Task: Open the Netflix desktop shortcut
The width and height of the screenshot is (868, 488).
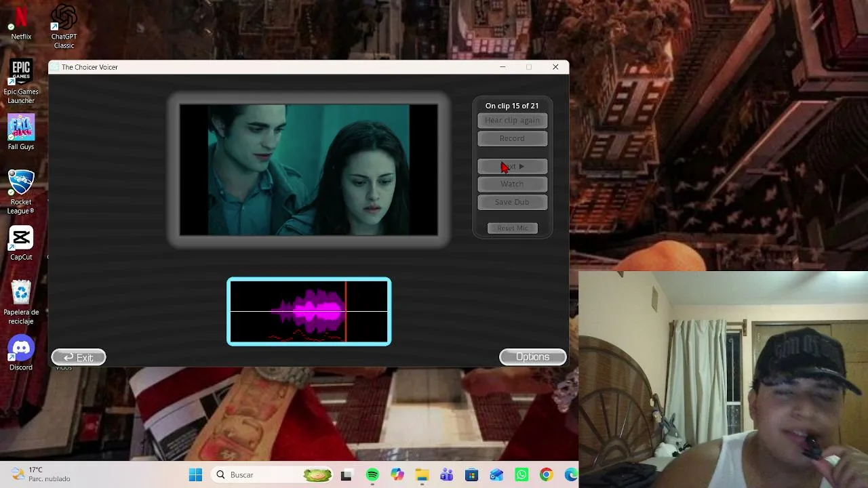Action: (21, 22)
